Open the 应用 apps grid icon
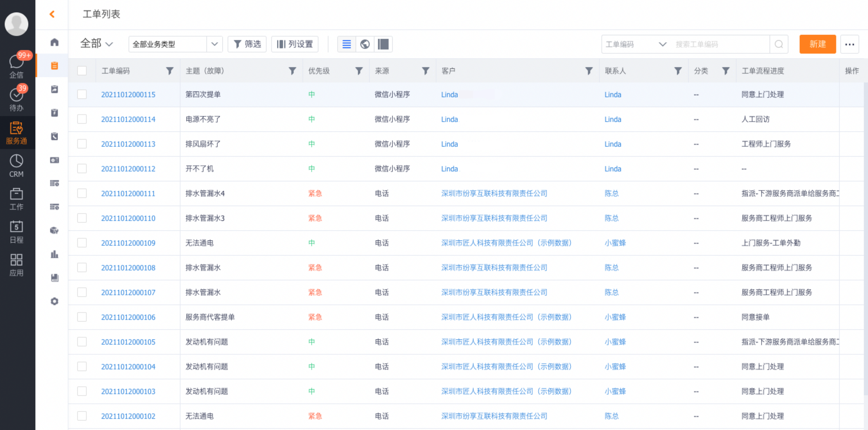 pos(16,265)
